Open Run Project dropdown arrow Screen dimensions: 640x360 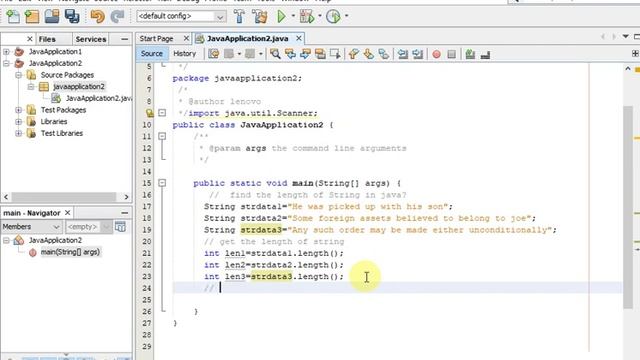(293, 16)
